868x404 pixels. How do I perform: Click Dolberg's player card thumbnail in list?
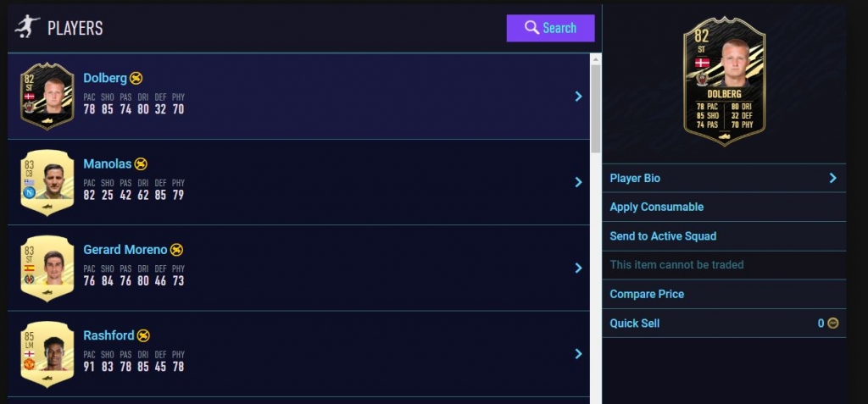click(x=47, y=96)
